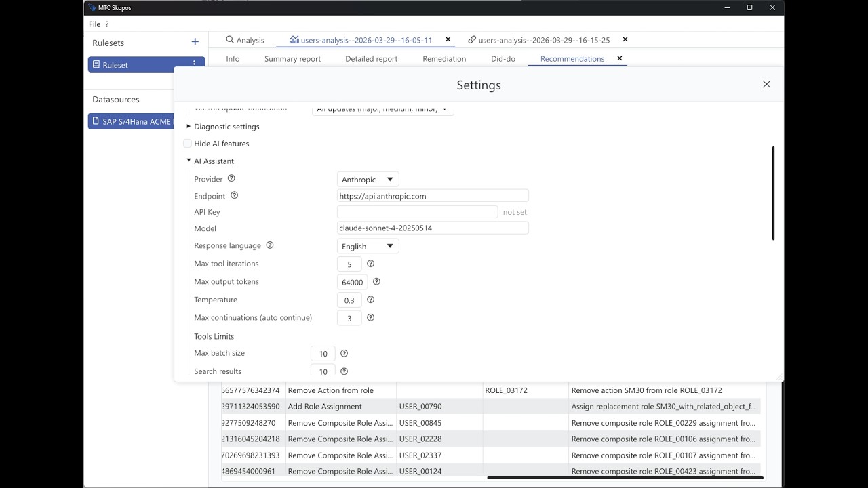
Task: Show help for Max output tokens
Action: coord(376,281)
